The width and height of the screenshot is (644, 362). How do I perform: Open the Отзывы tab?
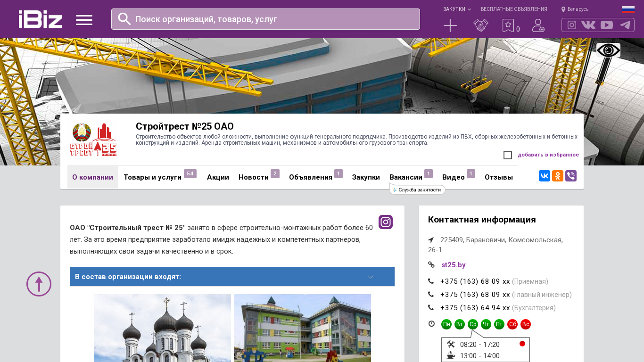coord(499,177)
